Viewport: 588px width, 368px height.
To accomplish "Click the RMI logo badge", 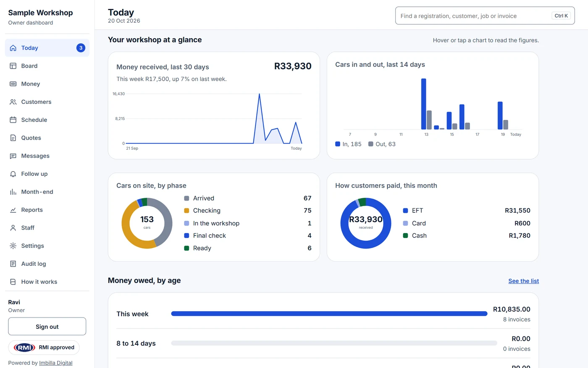I will (24, 347).
